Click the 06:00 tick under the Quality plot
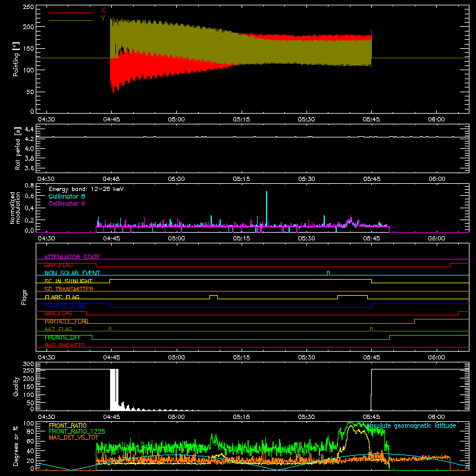 pos(437,417)
